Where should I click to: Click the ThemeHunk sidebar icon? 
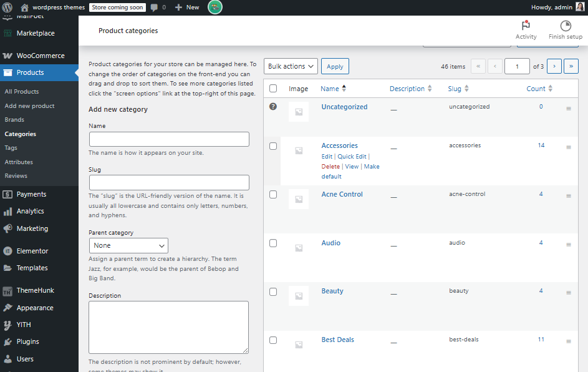[7, 290]
